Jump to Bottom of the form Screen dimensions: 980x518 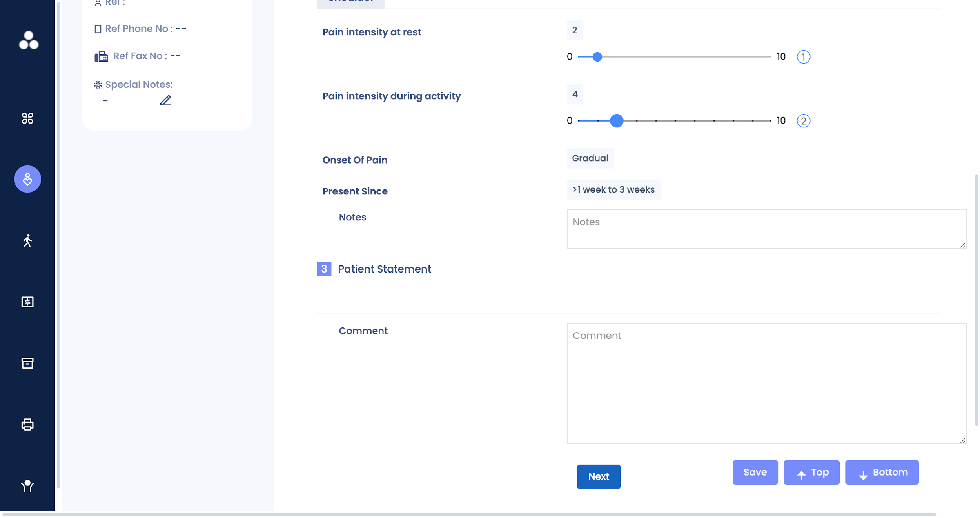click(x=882, y=473)
